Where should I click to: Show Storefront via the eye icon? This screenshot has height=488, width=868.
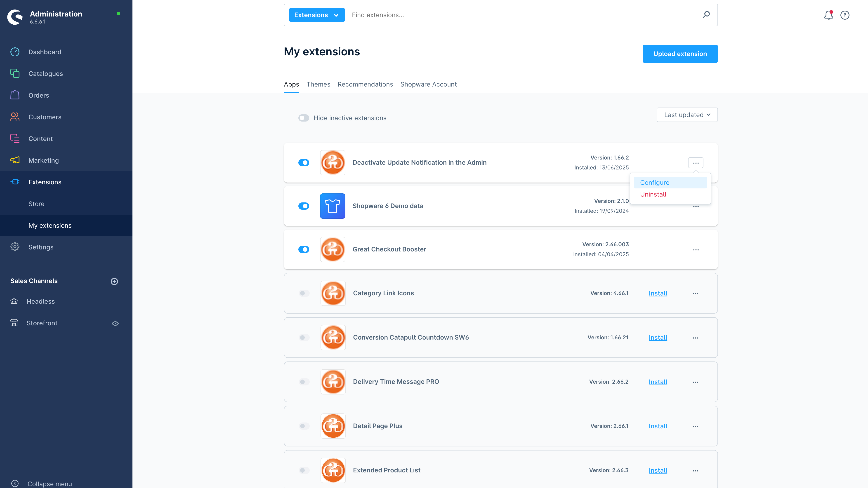pos(115,323)
